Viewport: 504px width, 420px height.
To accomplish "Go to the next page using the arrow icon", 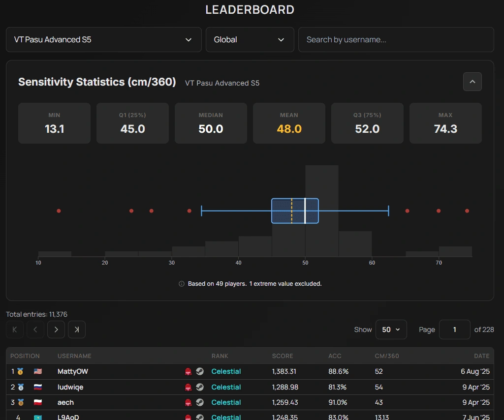I will pos(56,330).
